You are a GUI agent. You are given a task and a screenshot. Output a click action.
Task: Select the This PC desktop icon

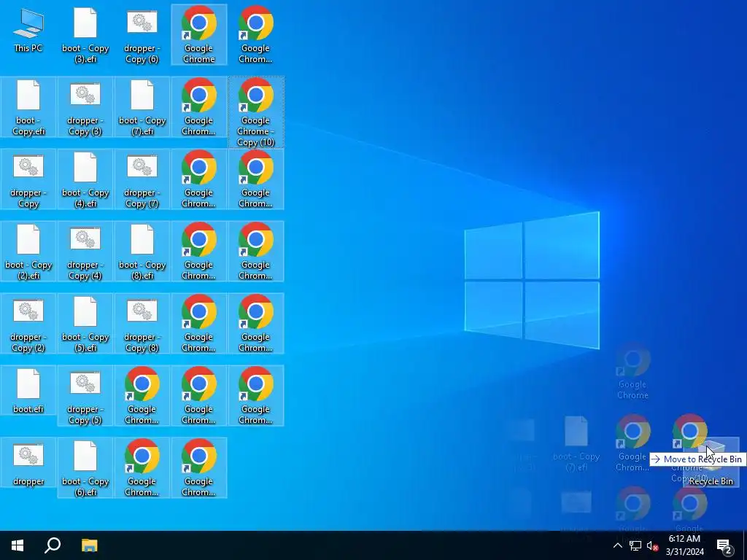pyautogui.click(x=28, y=31)
